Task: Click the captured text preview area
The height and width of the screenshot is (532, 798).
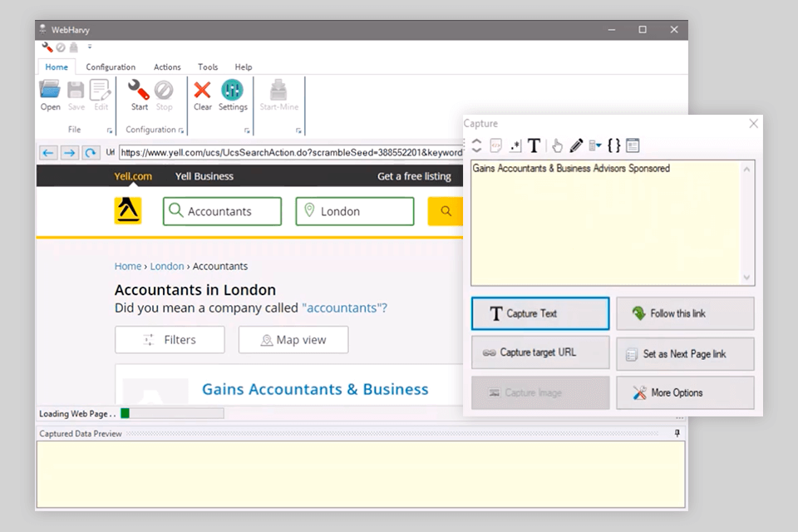Action: 606,223
